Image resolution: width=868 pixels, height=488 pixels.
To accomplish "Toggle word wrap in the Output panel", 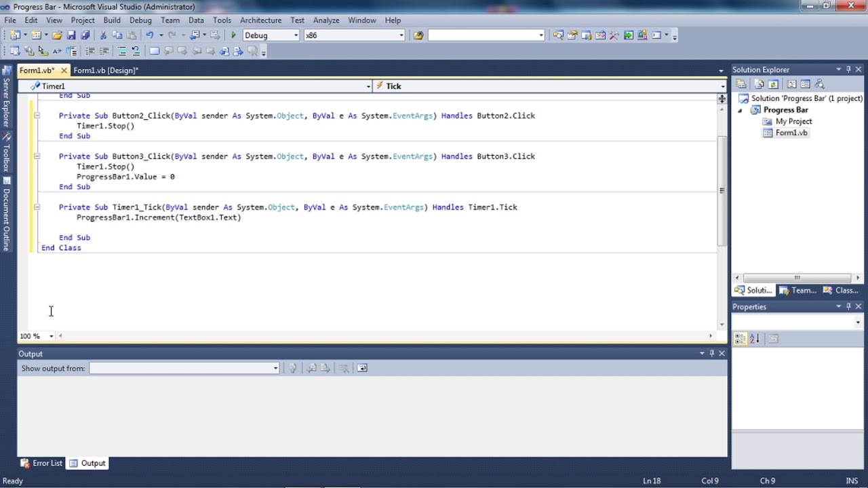I will pyautogui.click(x=362, y=368).
